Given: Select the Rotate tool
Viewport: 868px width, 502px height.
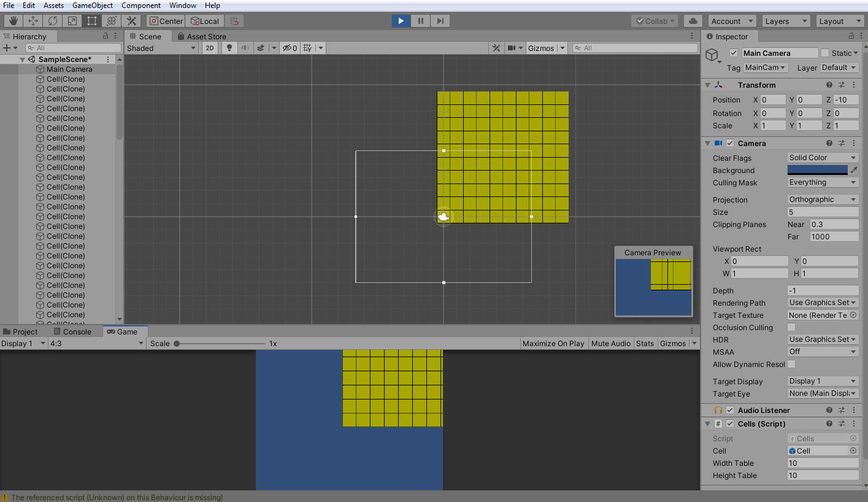Looking at the screenshot, I should [52, 21].
